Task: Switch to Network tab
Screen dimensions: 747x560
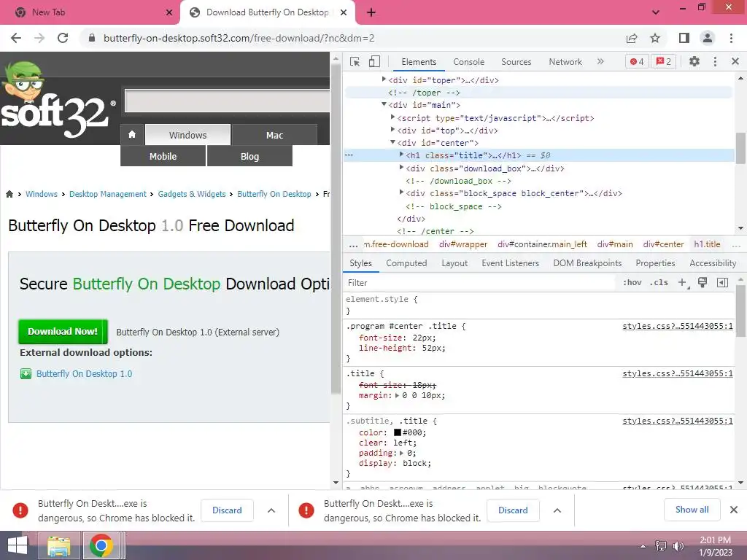Action: pyautogui.click(x=565, y=62)
